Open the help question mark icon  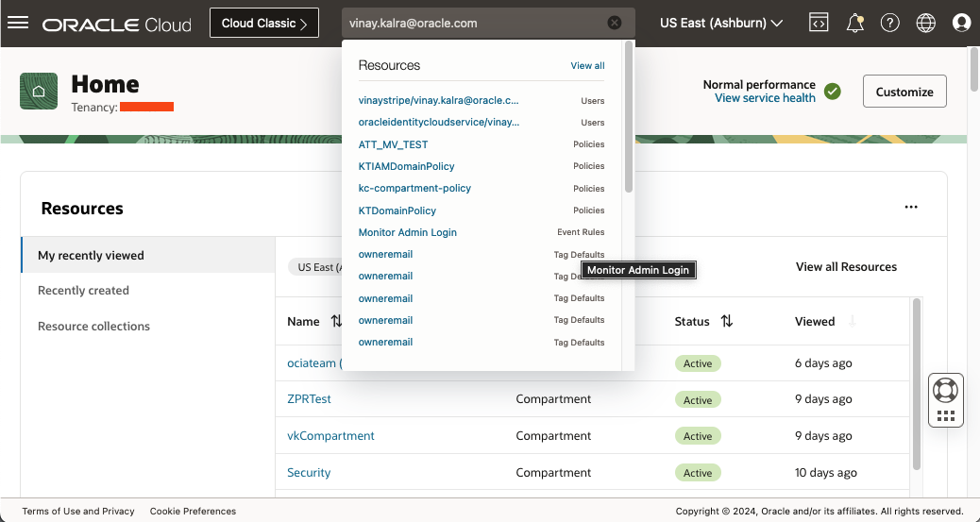(889, 24)
